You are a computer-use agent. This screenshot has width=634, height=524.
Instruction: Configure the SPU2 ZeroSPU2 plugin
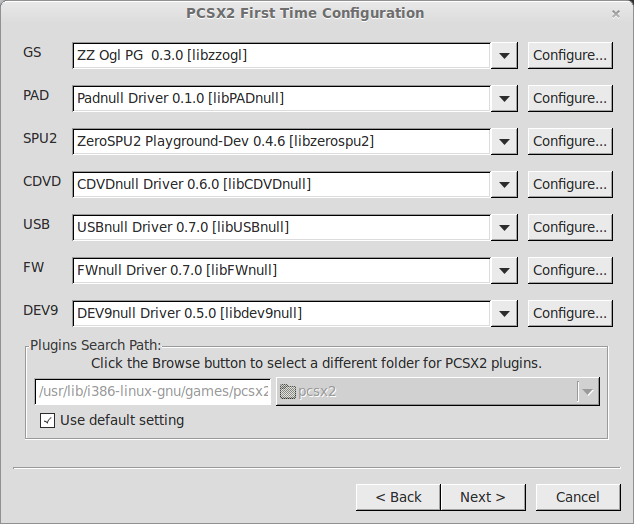pyautogui.click(x=570, y=142)
